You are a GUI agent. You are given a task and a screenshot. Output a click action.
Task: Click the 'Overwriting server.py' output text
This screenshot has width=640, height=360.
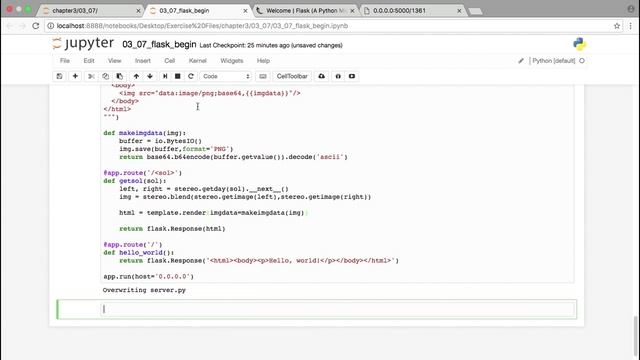point(144,290)
